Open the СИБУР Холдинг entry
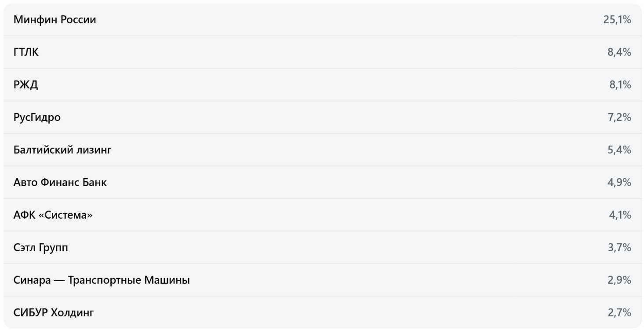The image size is (644, 330). pyautogui.click(x=54, y=313)
